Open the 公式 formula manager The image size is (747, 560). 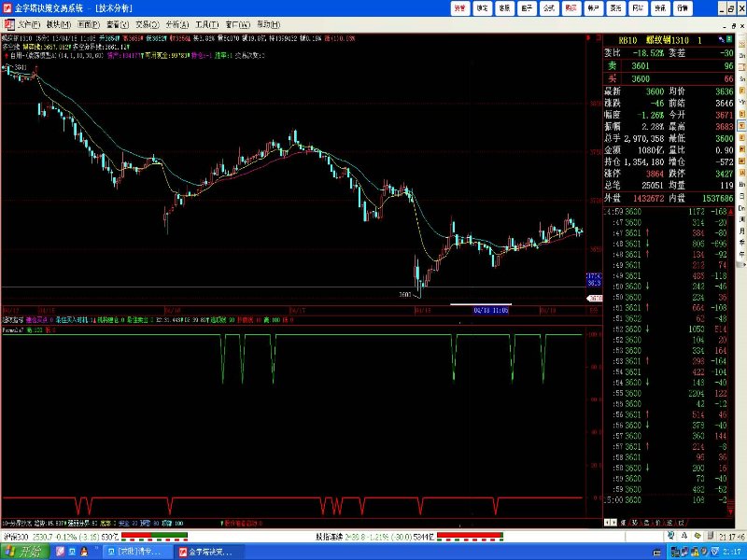coord(548,7)
